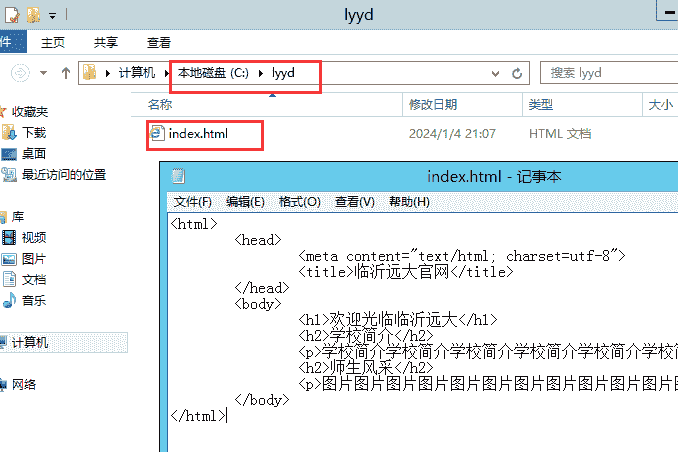Sort files by 修改日期 column header
Viewport: 678px width, 452px height.
[432, 104]
